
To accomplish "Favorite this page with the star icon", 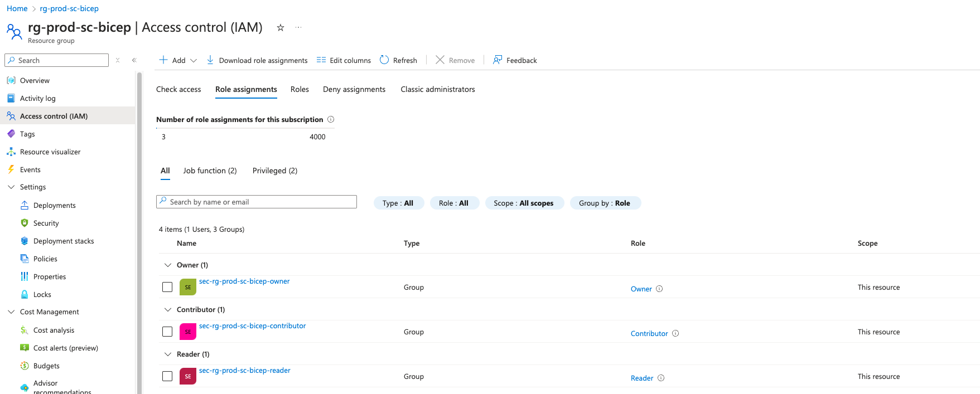I will [x=281, y=27].
